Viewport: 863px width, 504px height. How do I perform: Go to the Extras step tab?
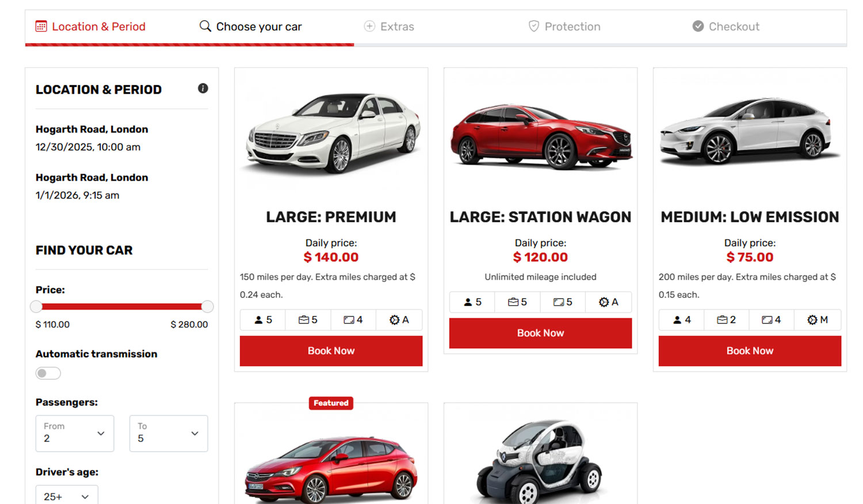pyautogui.click(x=397, y=26)
